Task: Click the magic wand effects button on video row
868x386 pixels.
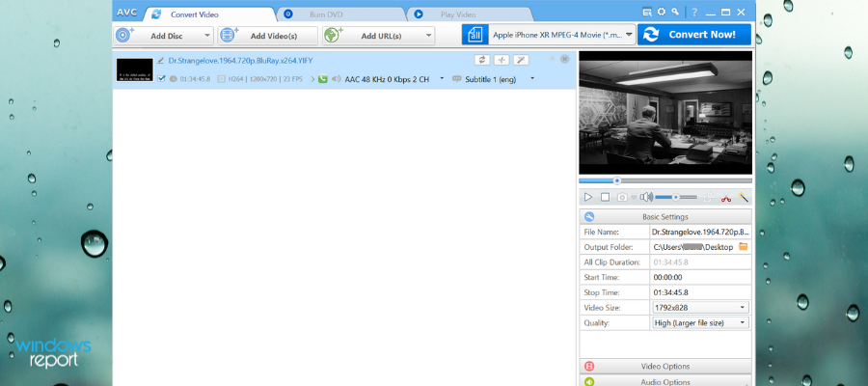Action: [521, 60]
